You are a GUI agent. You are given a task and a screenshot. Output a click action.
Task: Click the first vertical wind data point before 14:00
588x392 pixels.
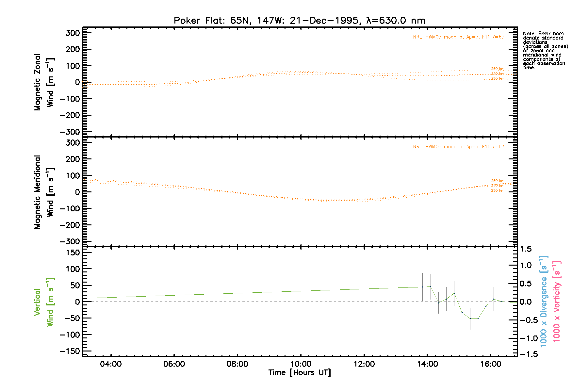point(422,287)
